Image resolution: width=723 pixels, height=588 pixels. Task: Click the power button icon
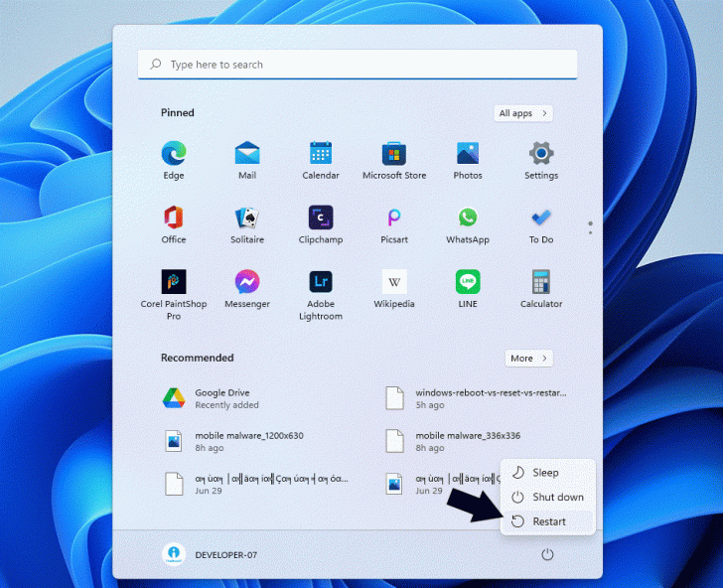[x=547, y=554]
